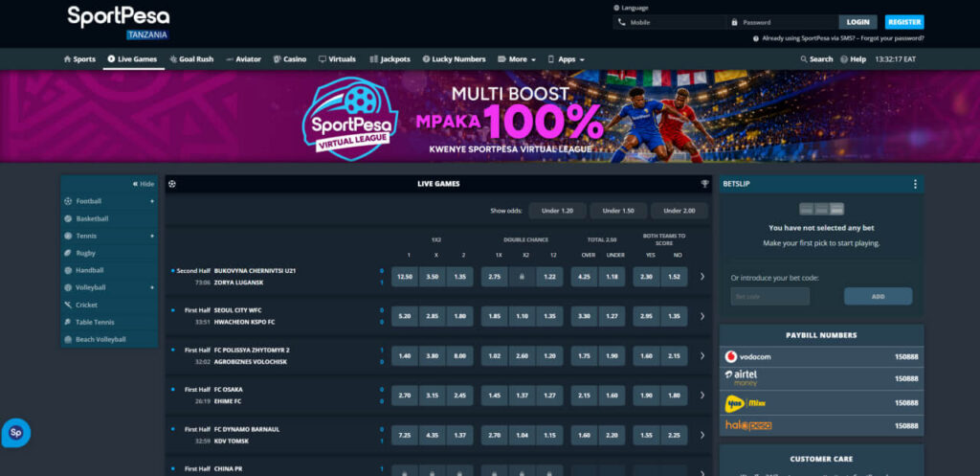Open the Language selector

(x=632, y=8)
